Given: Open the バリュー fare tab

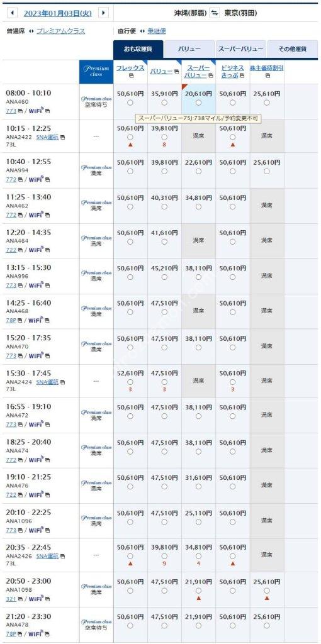Looking at the screenshot, I should pos(189,49).
